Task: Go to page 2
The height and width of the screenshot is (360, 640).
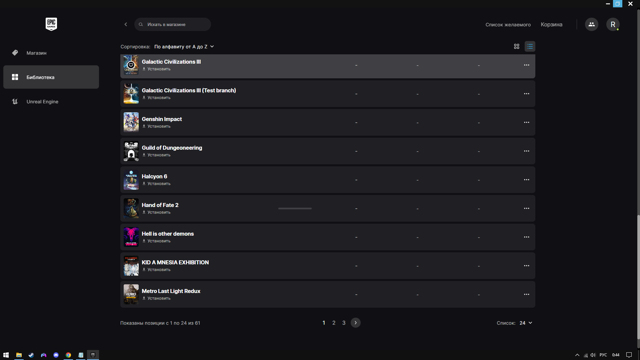Action: coord(334,323)
